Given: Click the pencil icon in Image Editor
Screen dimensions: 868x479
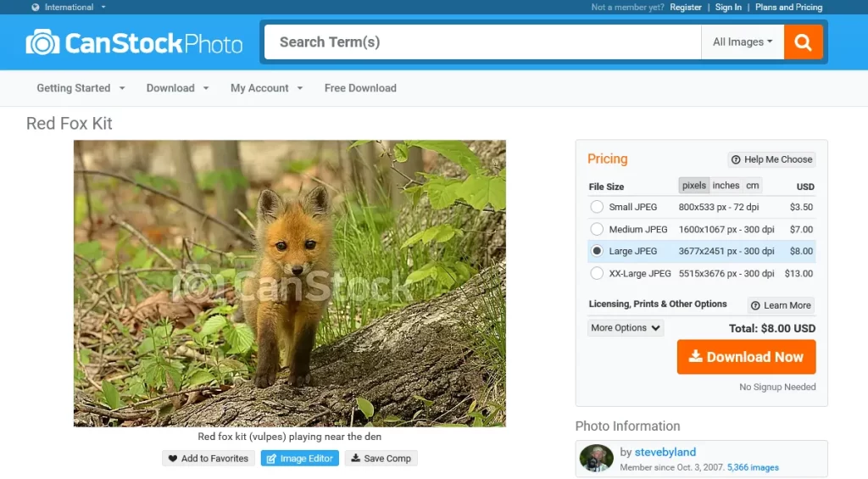Looking at the screenshot, I should 271,459.
